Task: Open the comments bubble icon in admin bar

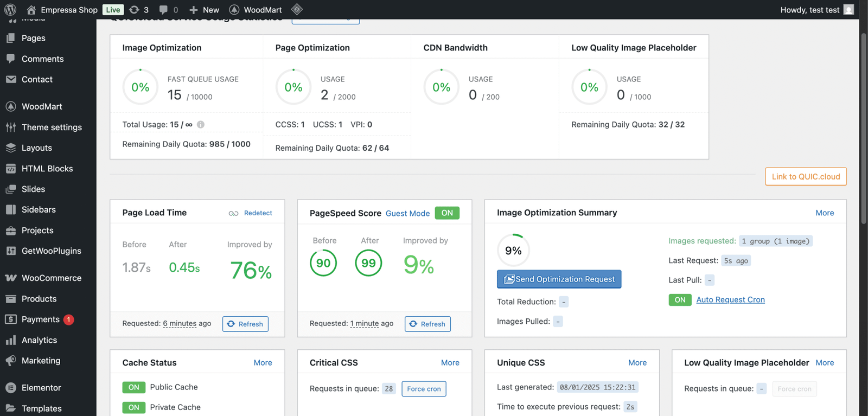Action: [163, 10]
